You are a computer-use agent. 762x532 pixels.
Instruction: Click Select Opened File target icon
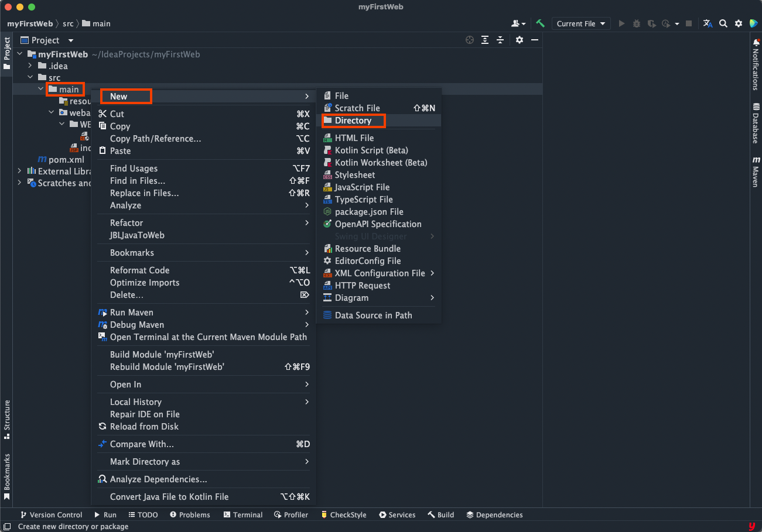point(469,40)
